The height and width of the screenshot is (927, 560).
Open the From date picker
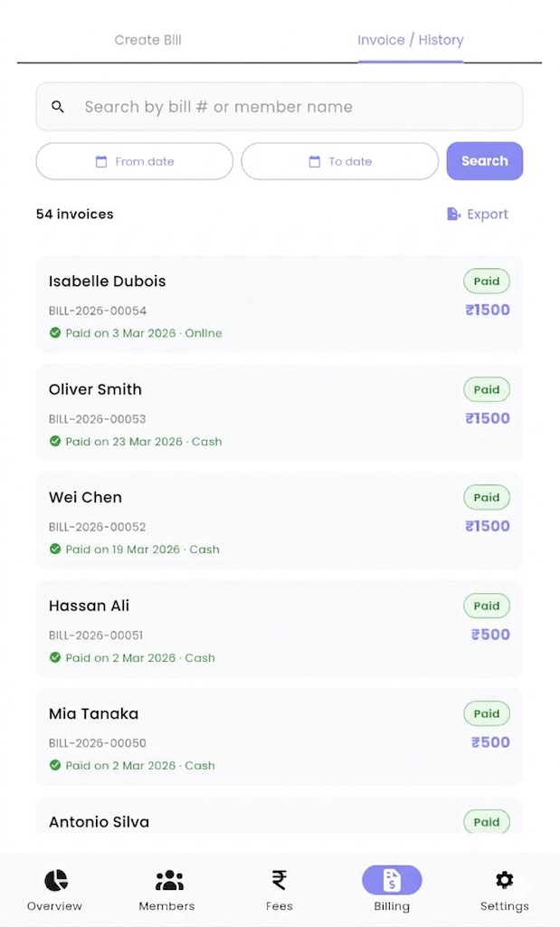134,160
